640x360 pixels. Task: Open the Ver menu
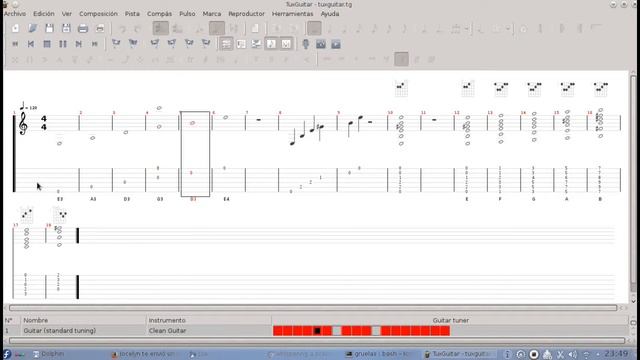pos(67,13)
